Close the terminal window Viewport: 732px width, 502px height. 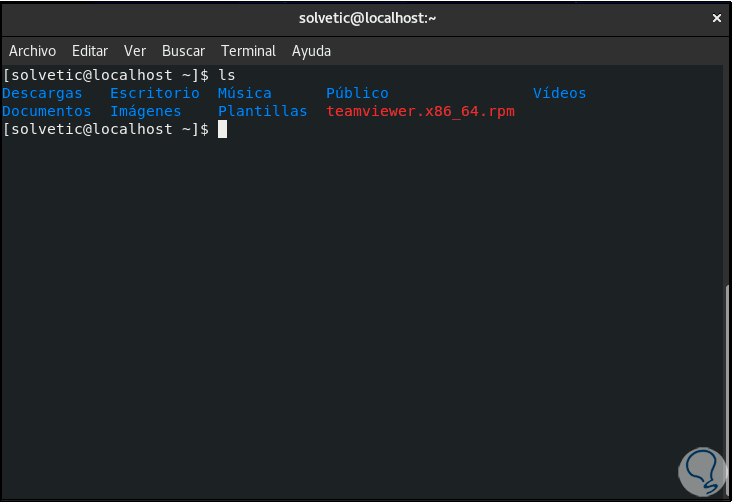[x=716, y=18]
